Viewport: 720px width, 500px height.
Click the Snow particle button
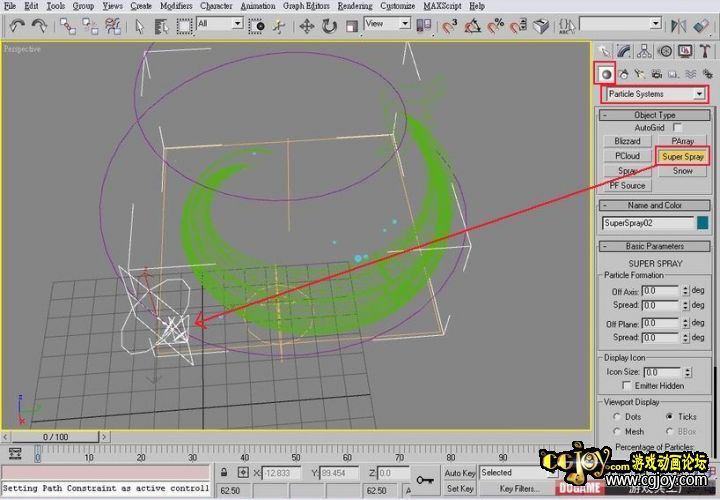pyautogui.click(x=682, y=171)
